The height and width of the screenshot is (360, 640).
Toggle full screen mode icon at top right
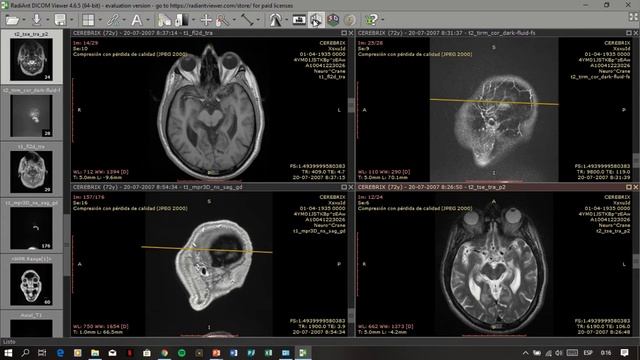(x=633, y=17)
